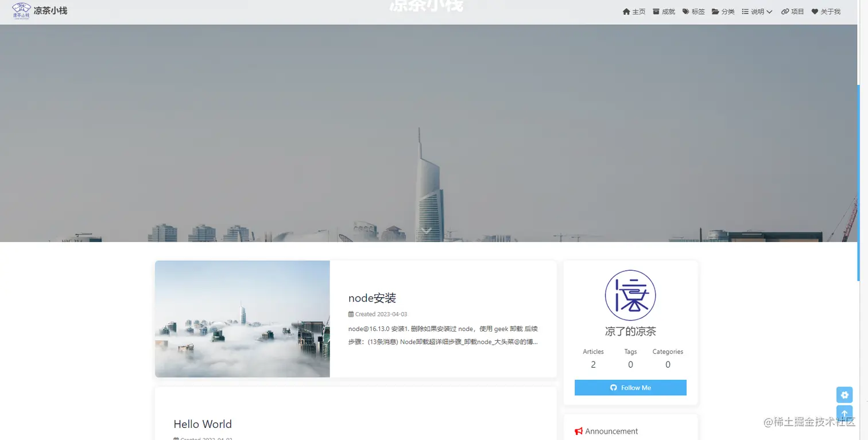The image size is (868, 440).
Task: Click the author name 凉了的凉茶
Action: pos(630,332)
